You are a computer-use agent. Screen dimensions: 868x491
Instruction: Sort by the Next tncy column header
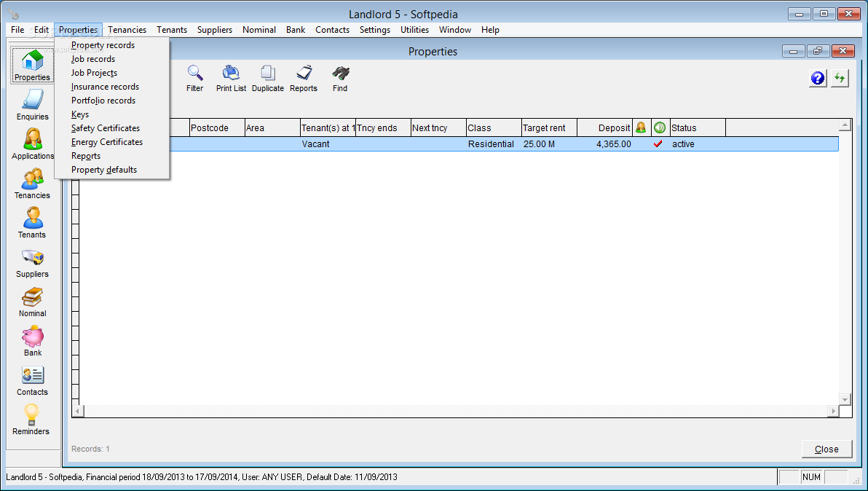[x=438, y=128]
